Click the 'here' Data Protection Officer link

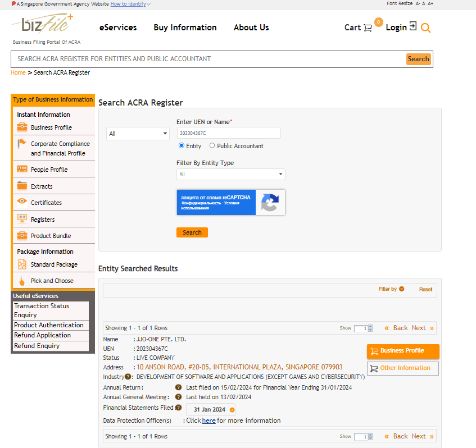[208, 420]
